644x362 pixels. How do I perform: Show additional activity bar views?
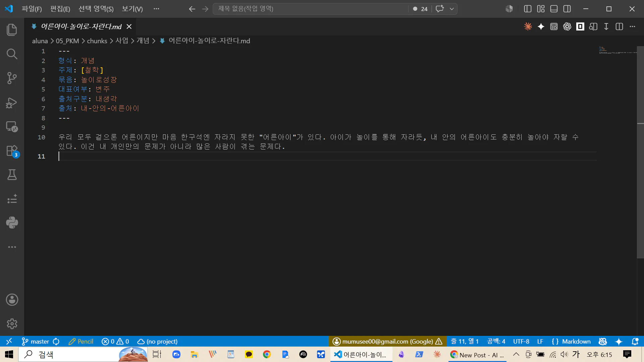12,247
